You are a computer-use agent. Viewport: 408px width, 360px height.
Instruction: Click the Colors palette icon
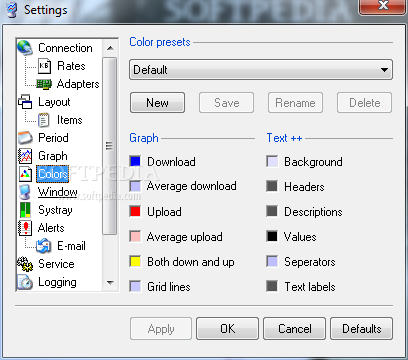point(25,174)
